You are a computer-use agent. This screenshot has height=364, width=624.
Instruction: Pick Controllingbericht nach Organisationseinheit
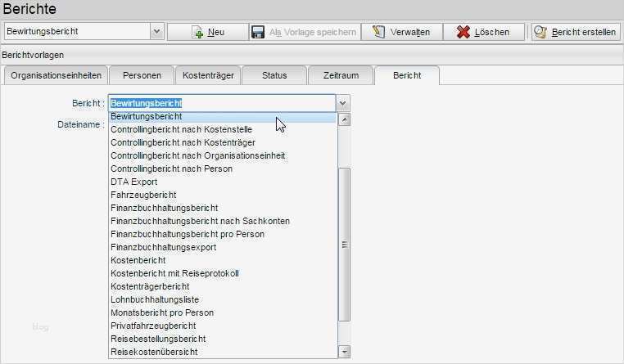pos(223,155)
